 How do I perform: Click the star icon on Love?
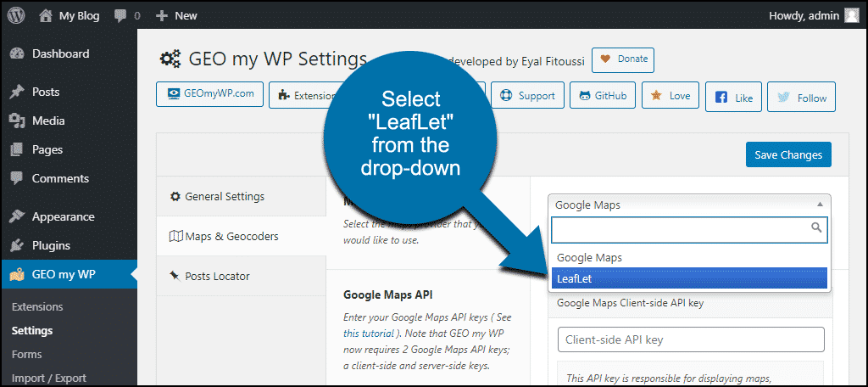coord(657,95)
